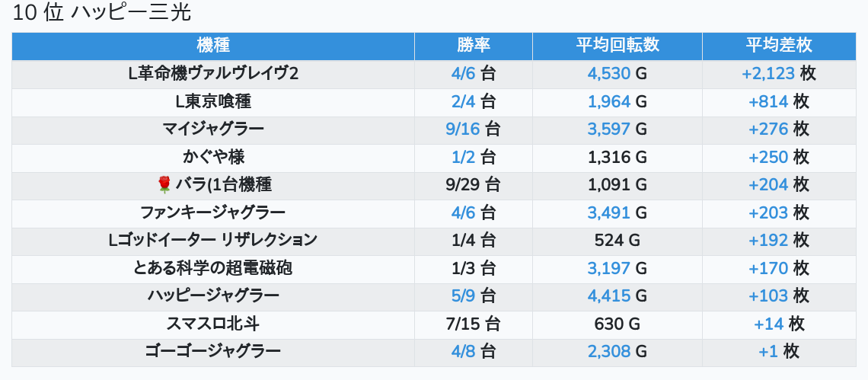This screenshot has width=868, height=380.
Task: Open Lゴッドイーター リザレクション entry
Action: (x=213, y=240)
